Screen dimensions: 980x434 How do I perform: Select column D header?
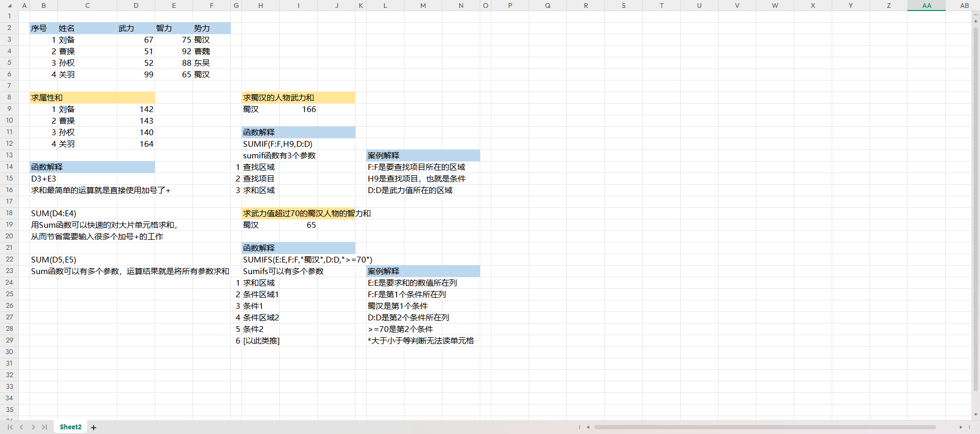[136, 6]
